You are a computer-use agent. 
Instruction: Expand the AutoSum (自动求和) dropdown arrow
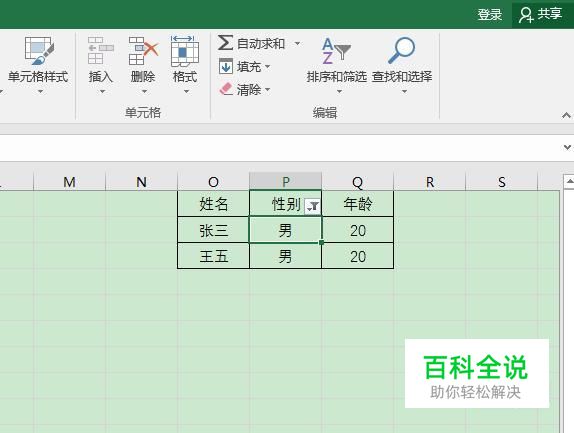[298, 44]
